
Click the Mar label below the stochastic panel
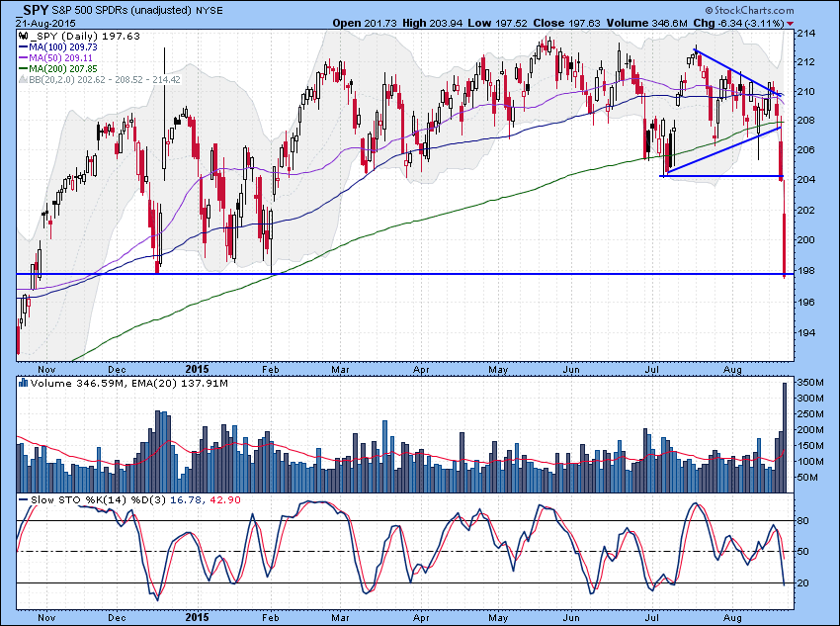[x=340, y=617]
